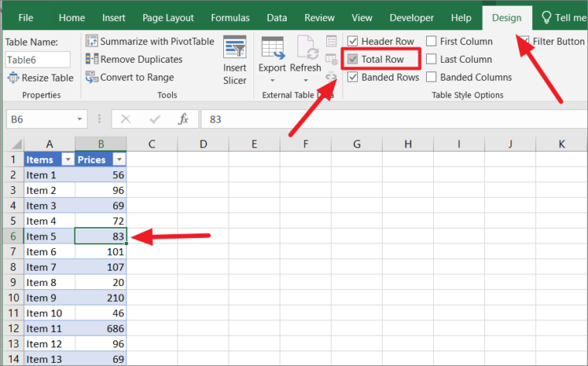
Task: Switch to the Developer tab
Action: pyautogui.click(x=411, y=18)
